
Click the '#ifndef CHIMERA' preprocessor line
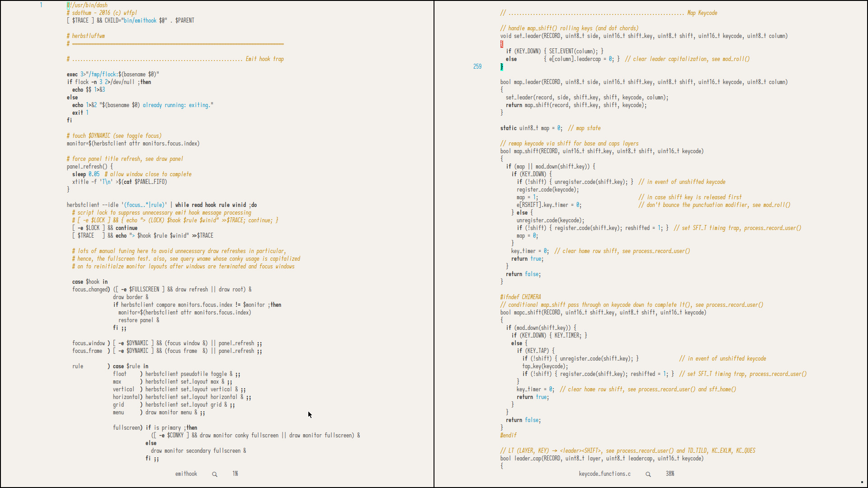pos(520,297)
